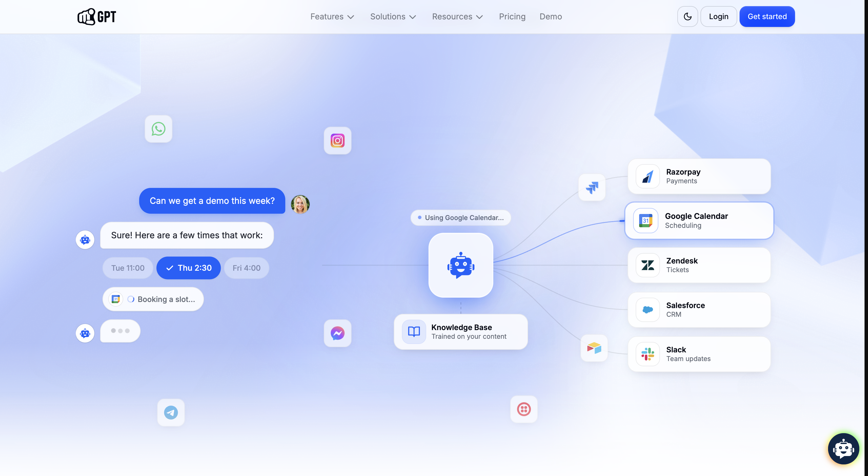The image size is (868, 476).
Task: Click 'Sure! Here are a few times' message
Action: click(x=187, y=235)
